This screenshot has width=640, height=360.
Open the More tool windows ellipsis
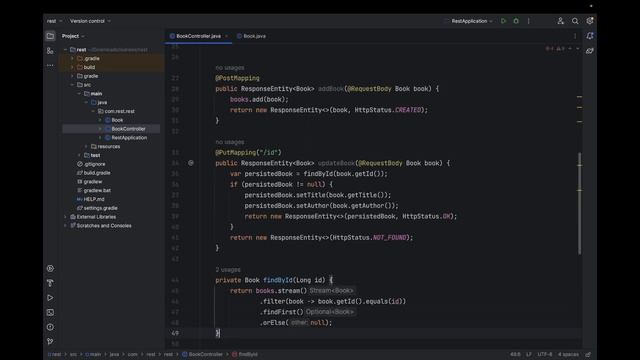[50, 65]
